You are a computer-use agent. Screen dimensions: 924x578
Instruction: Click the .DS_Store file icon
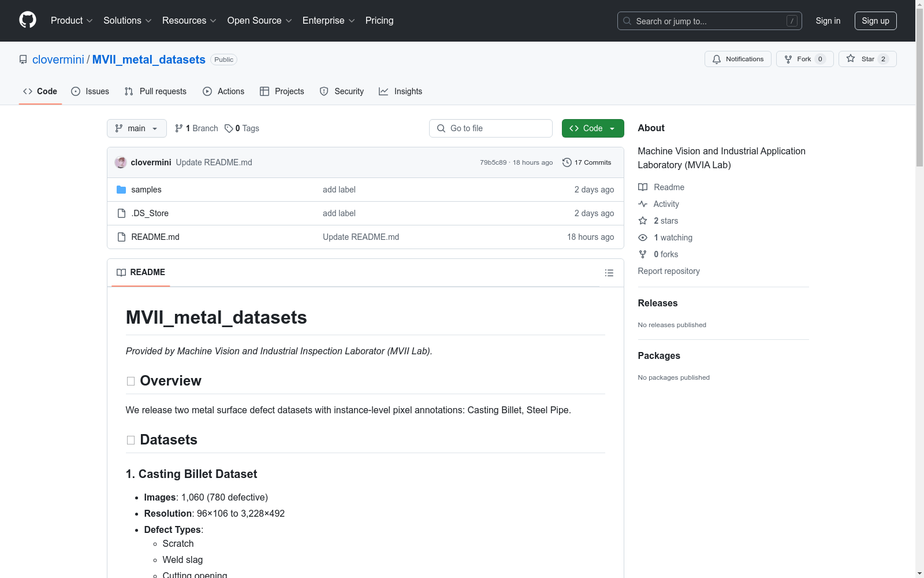121,213
